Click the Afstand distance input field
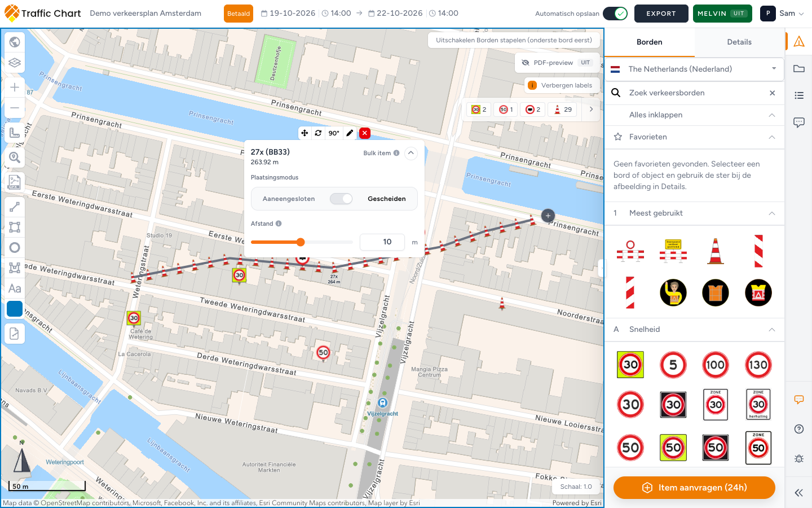The height and width of the screenshot is (508, 812). (382, 242)
